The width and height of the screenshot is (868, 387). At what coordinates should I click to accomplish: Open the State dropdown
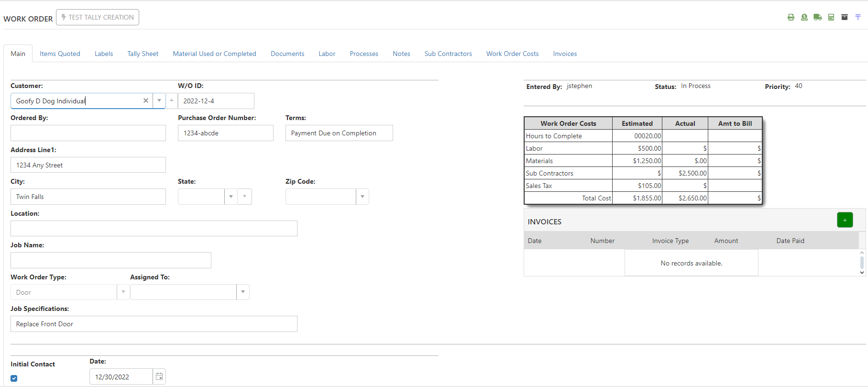point(231,196)
